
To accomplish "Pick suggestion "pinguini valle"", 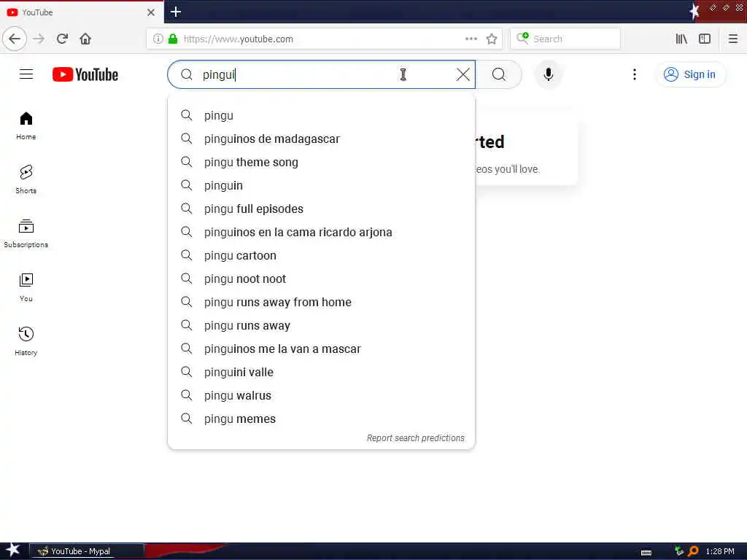I will pos(322,372).
